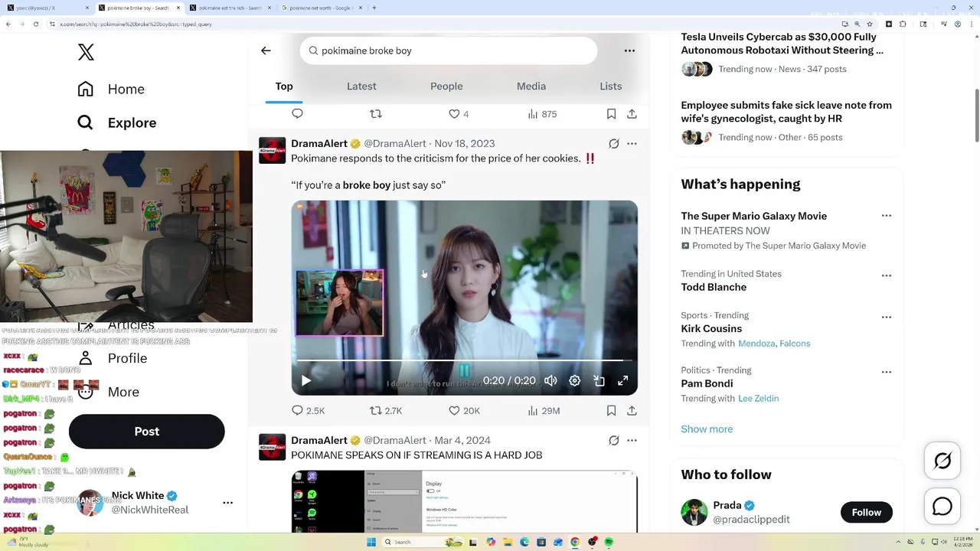This screenshot has height=551, width=980.
Task: Like the post showing 4 likes
Action: (459, 114)
